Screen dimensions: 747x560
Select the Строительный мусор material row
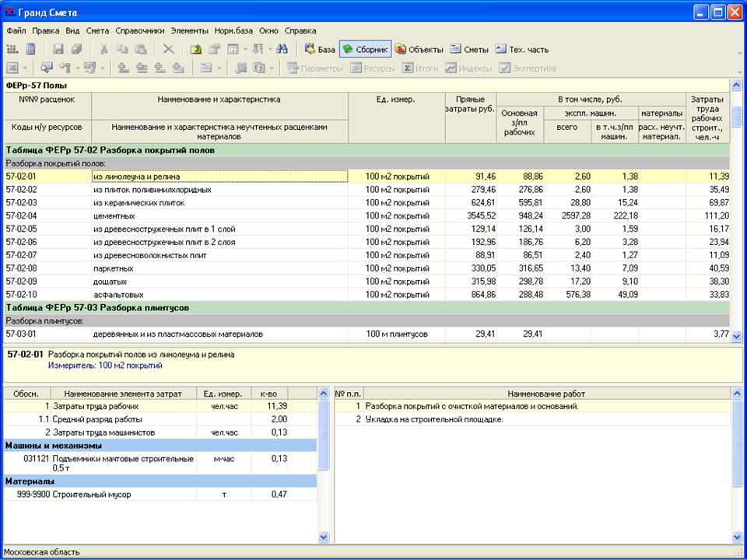tap(117, 495)
